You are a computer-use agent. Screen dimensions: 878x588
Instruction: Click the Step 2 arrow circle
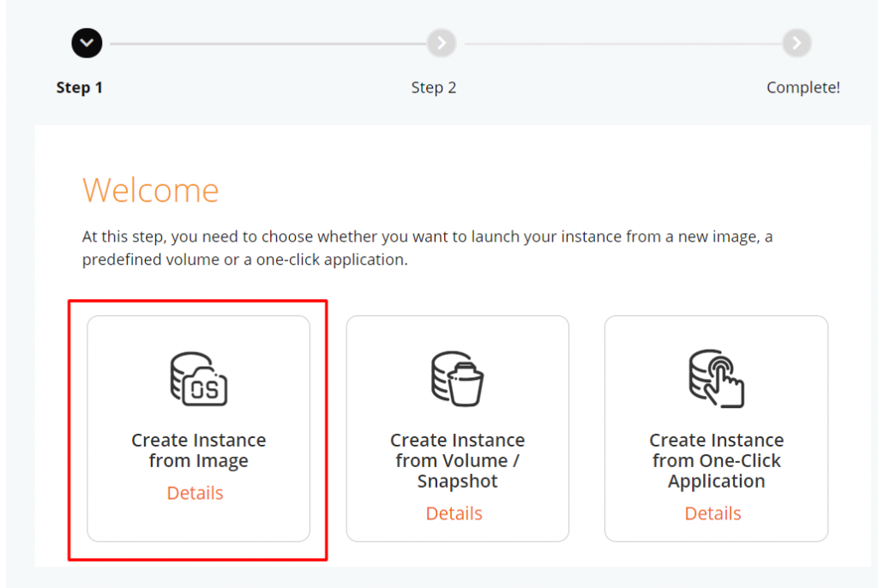pyautogui.click(x=442, y=43)
